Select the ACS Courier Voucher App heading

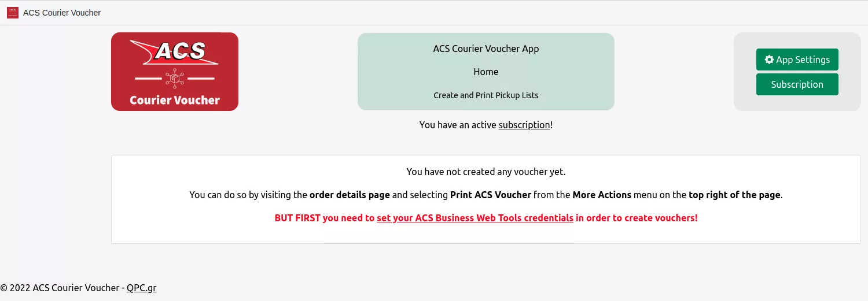point(486,49)
